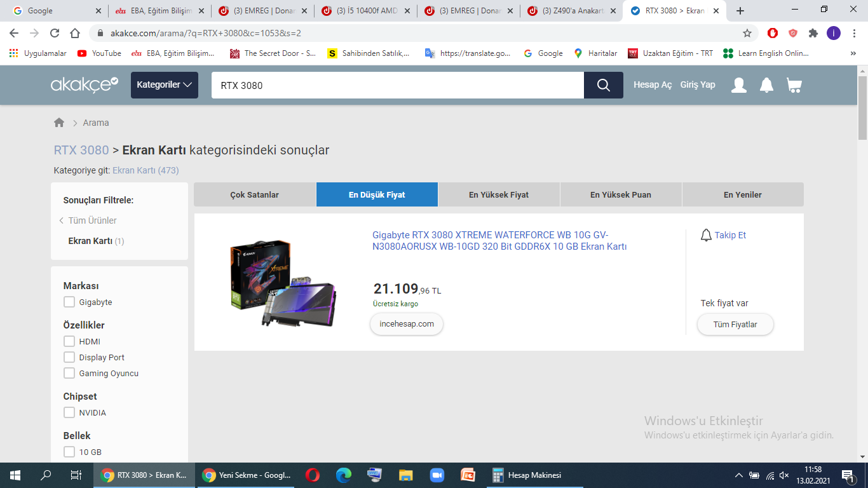Launch Opera from the taskbar
The height and width of the screenshot is (488, 868).
pyautogui.click(x=312, y=475)
